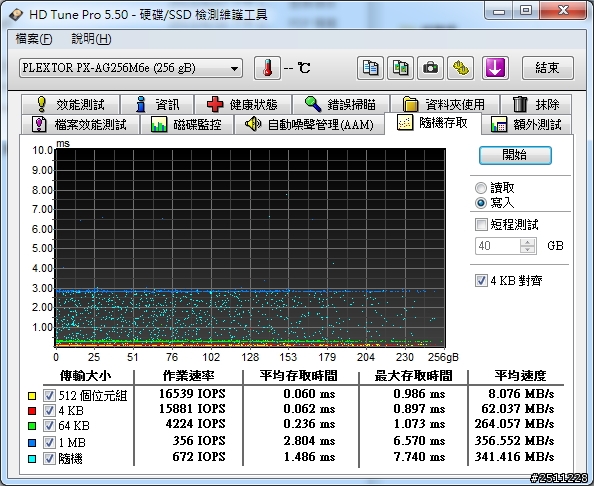Copy screenshot to clipboard icon
Image resolution: width=594 pixels, height=486 pixels.
coord(400,68)
